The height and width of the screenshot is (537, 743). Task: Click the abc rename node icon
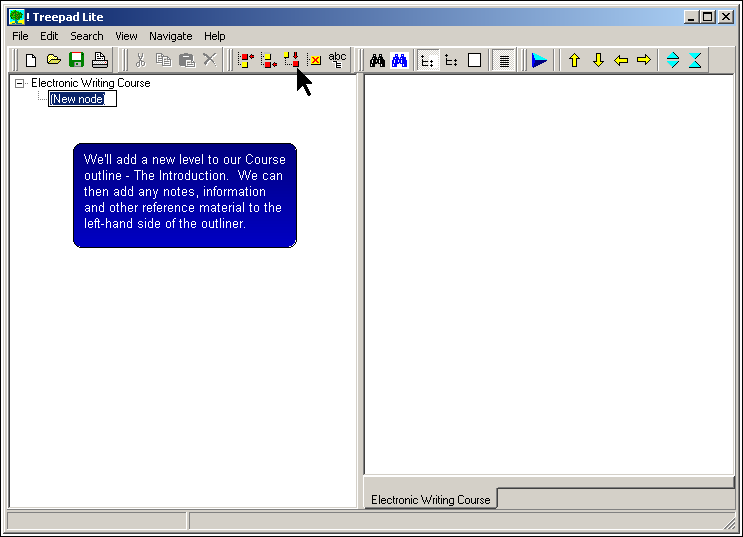click(337, 60)
